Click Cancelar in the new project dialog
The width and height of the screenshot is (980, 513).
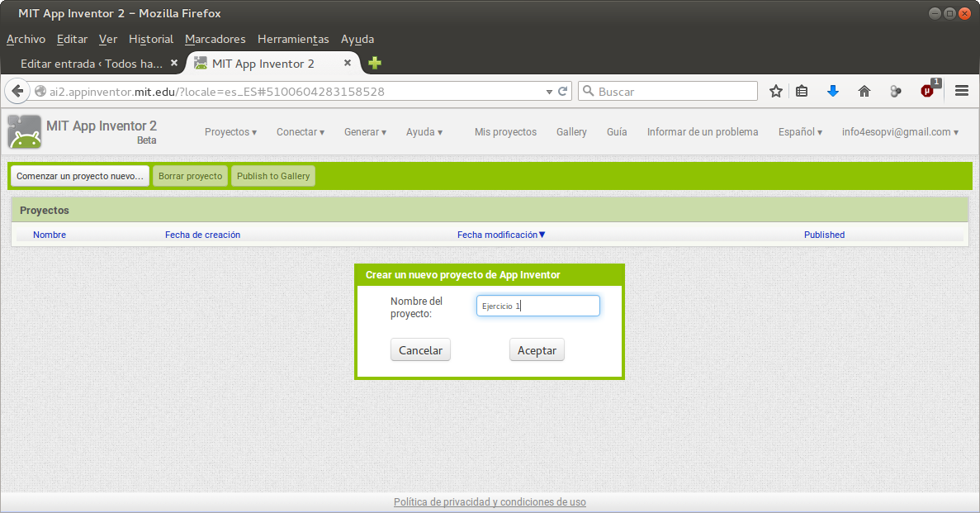pos(420,350)
